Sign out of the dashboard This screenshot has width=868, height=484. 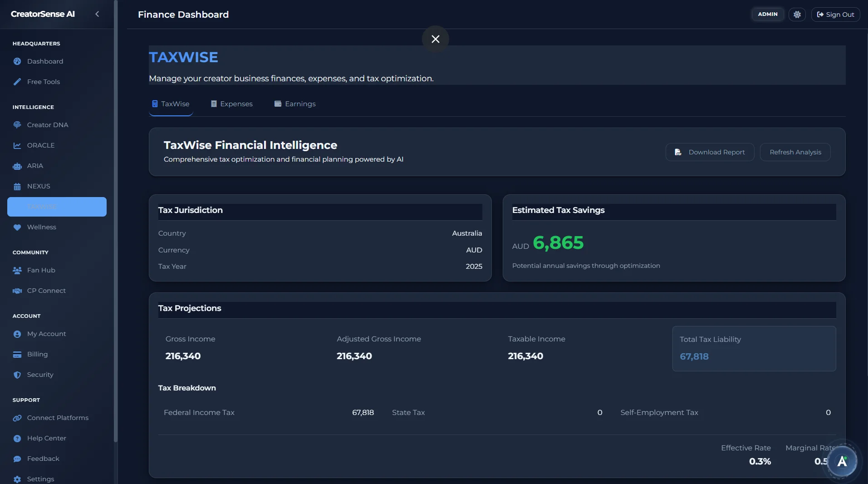pos(835,14)
